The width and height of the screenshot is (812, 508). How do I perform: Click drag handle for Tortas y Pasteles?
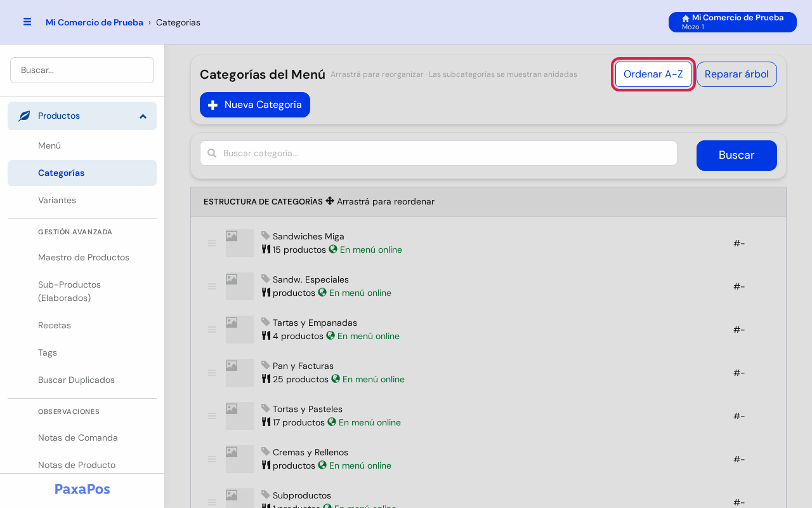coord(212,416)
